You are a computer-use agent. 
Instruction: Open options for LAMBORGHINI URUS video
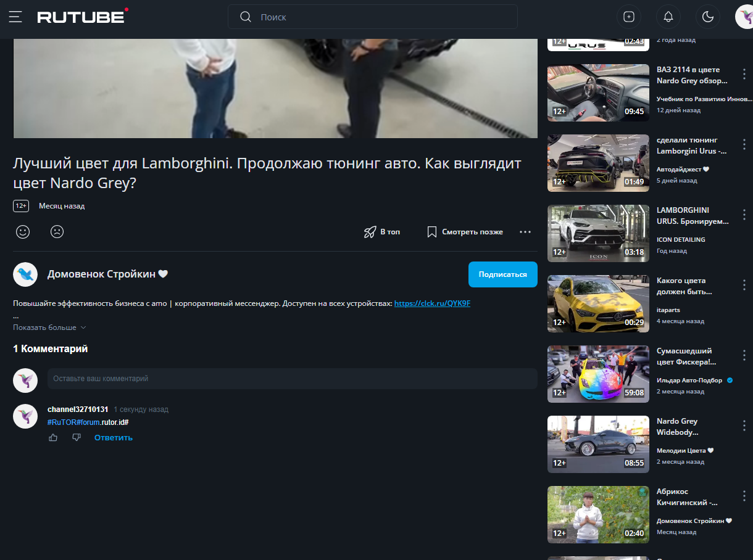click(x=744, y=215)
